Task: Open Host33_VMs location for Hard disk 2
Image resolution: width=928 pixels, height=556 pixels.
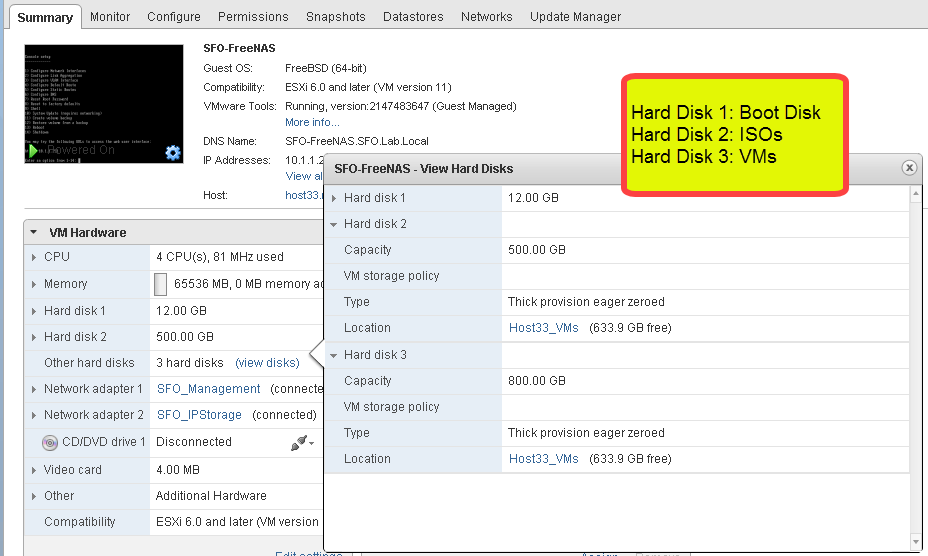Action: coord(543,328)
